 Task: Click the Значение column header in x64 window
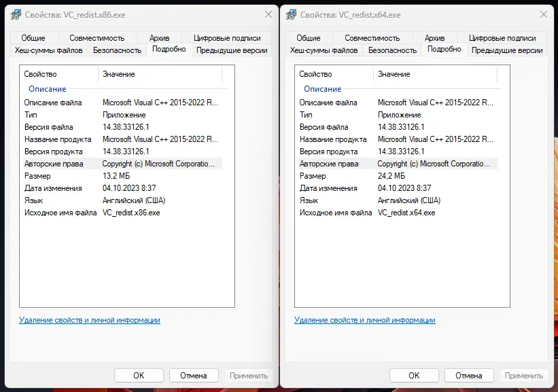click(x=394, y=74)
